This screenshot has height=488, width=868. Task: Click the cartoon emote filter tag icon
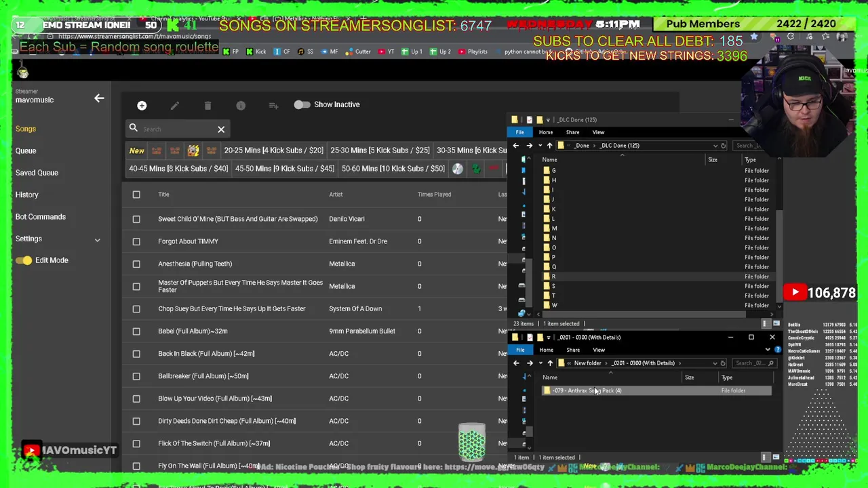click(x=193, y=150)
